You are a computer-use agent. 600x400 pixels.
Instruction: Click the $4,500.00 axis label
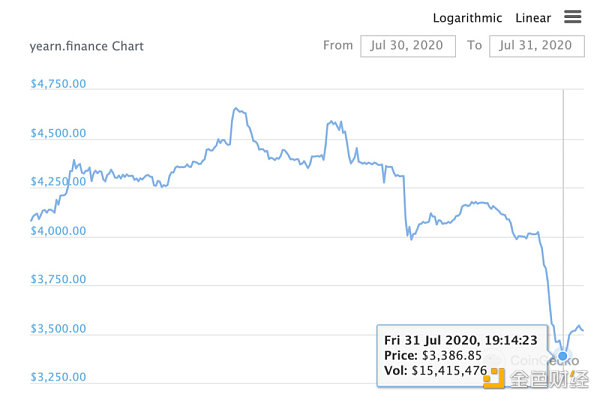(x=58, y=133)
